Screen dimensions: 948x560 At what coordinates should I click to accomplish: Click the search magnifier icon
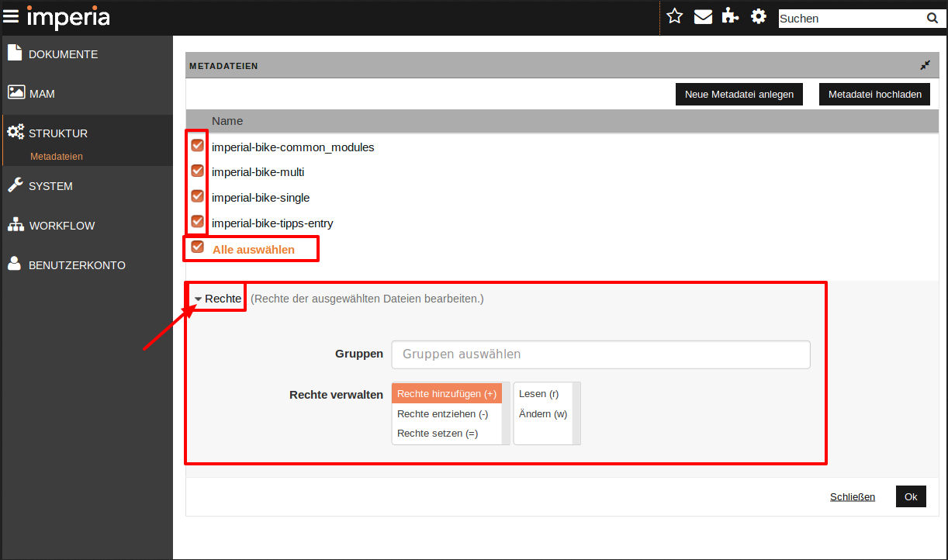tap(932, 18)
